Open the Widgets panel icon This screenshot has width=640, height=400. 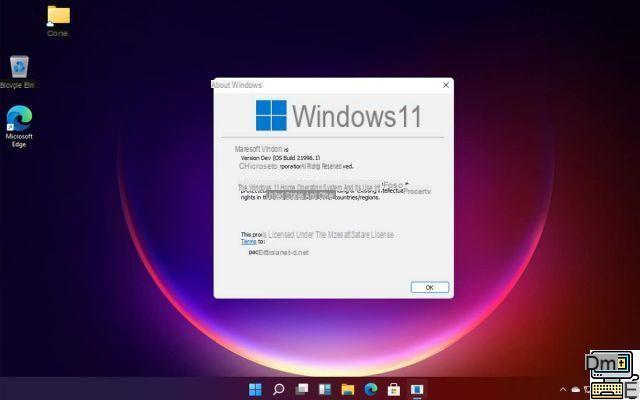[x=325, y=389]
